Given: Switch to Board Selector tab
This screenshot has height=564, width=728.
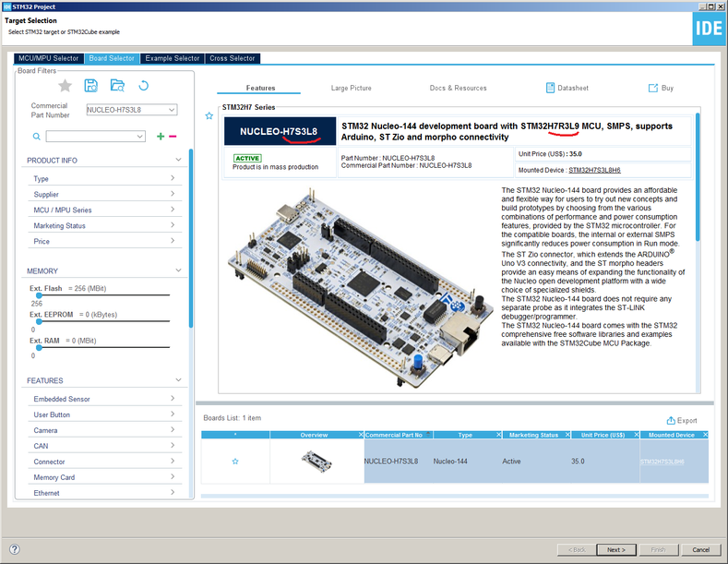Looking at the screenshot, I should [x=112, y=58].
